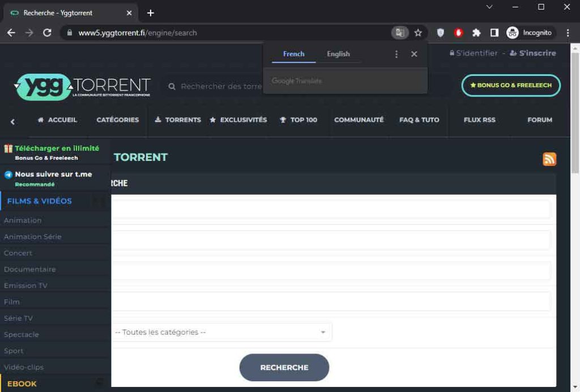Open translate popup options with three-dot menu
This screenshot has height=392, width=580.
396,54
